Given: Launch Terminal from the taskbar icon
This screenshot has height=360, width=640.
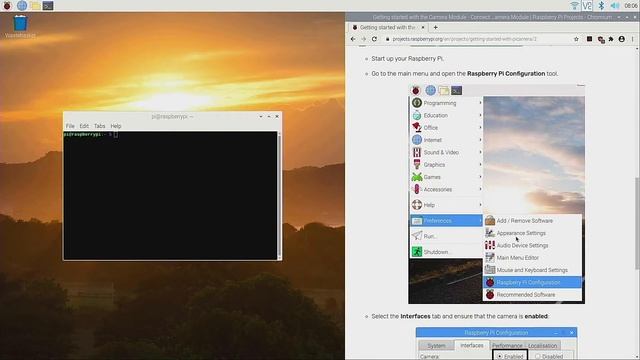Looking at the screenshot, I should 48,6.
